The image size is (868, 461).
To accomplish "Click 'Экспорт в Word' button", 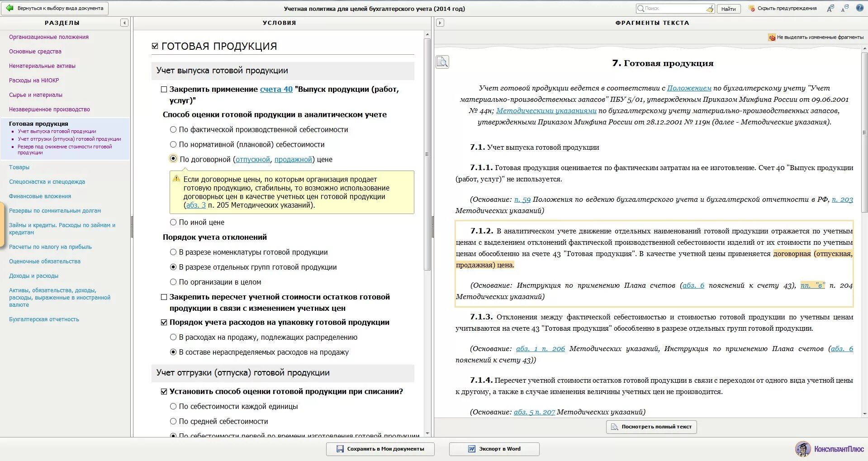I will [x=494, y=449].
